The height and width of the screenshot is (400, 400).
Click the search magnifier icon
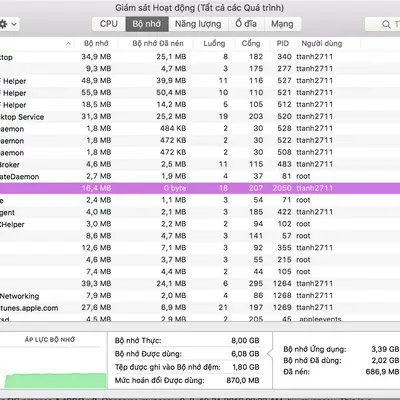[386, 24]
